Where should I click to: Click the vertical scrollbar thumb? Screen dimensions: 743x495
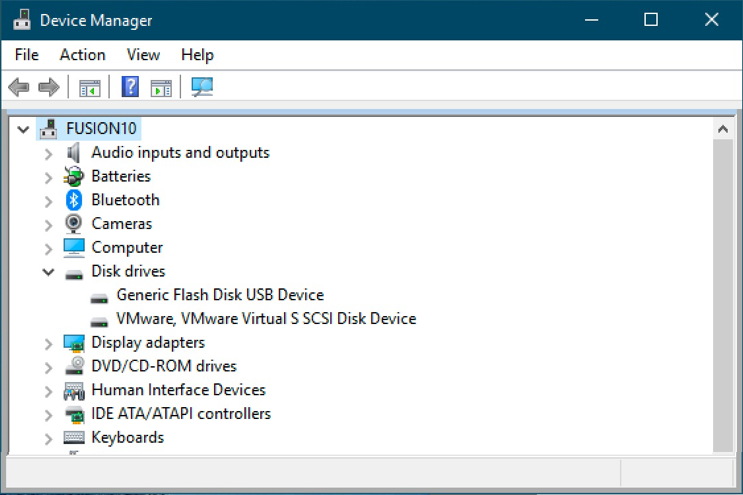pos(723,296)
